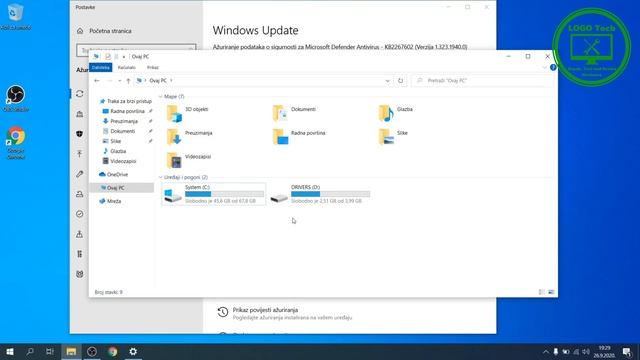Go back in File Explorer

tap(97, 81)
